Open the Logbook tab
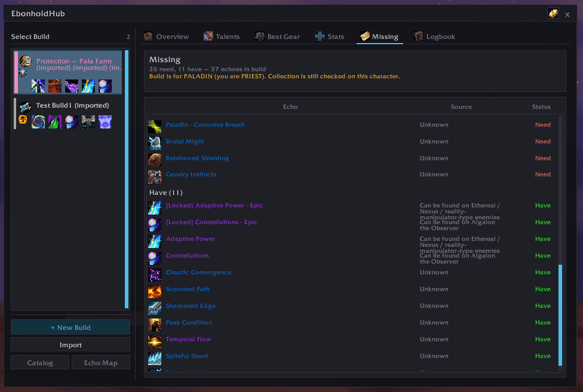This screenshot has width=583, height=392. tap(435, 36)
